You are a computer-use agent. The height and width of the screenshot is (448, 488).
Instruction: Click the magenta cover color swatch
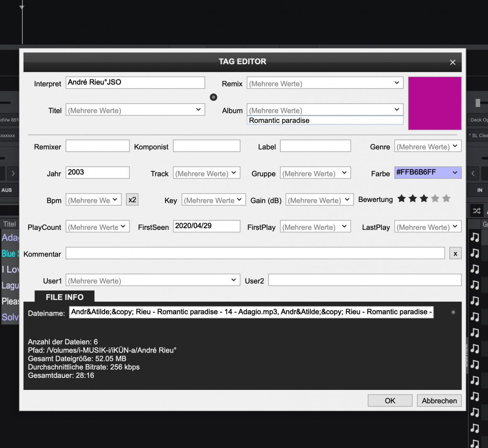point(434,103)
